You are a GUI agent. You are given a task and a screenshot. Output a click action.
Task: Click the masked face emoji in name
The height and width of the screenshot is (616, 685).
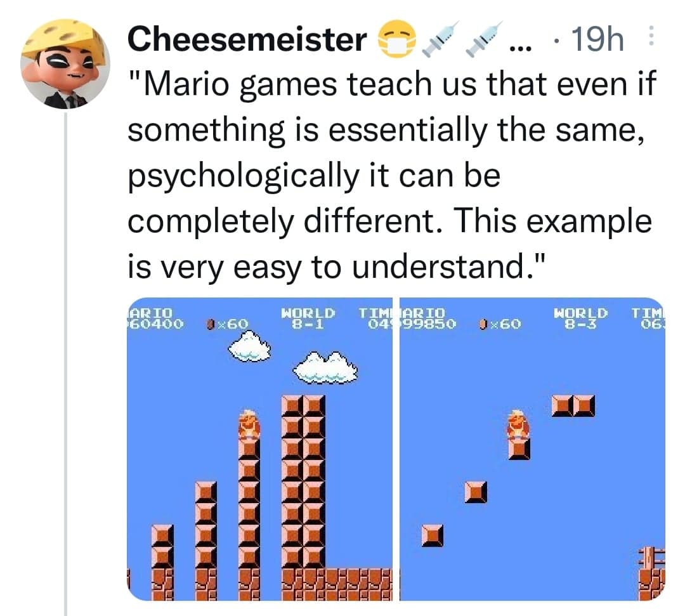click(396, 39)
